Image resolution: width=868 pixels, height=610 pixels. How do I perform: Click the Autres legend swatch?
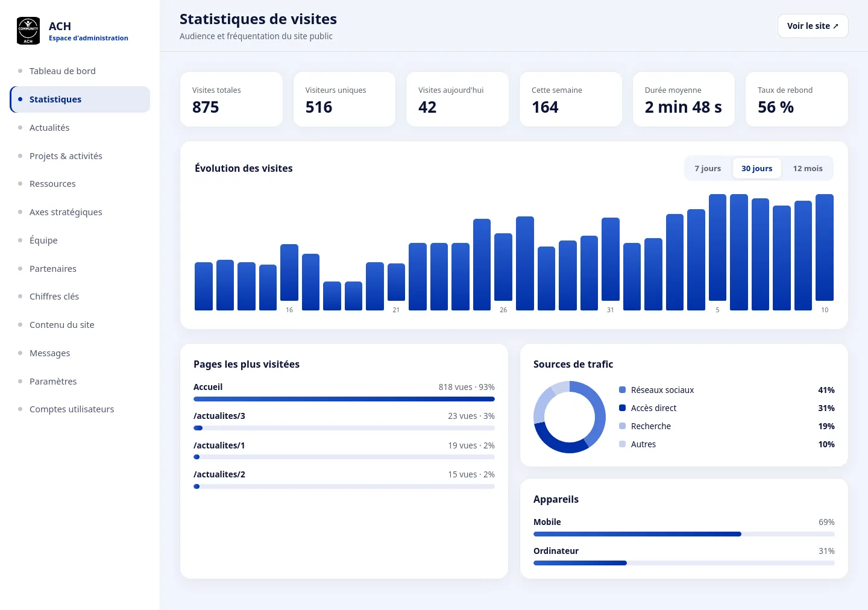pos(623,444)
